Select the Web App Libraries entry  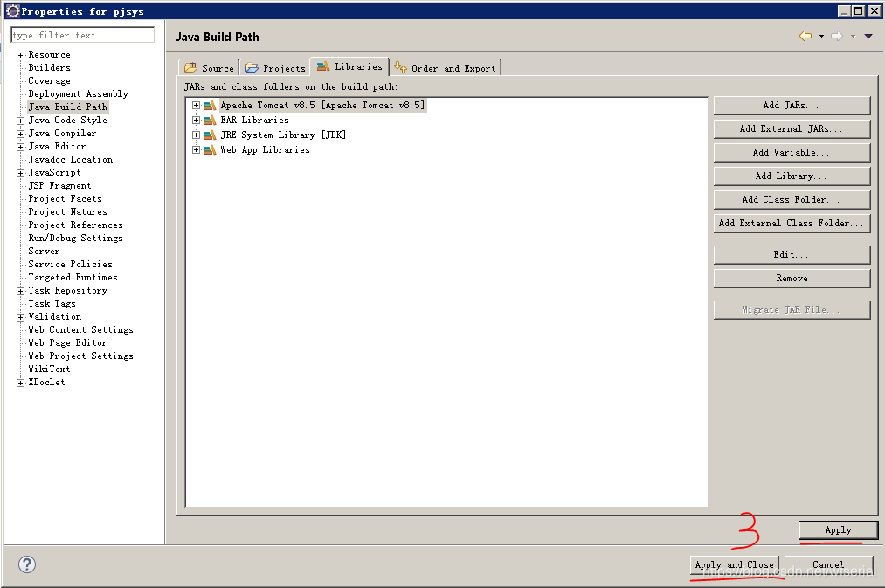click(266, 150)
